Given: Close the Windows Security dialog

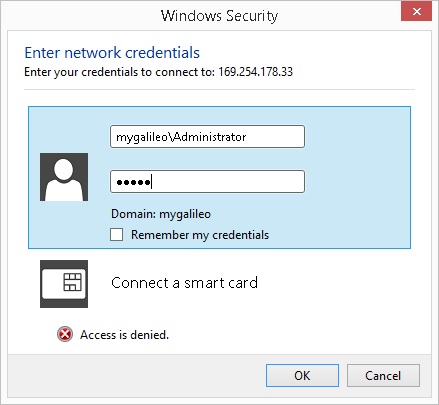Looking at the screenshot, I should click(416, 12).
